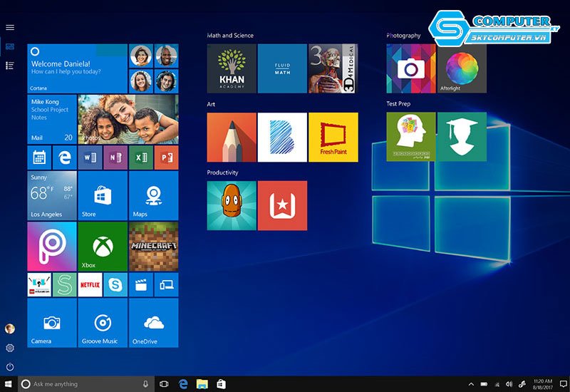Open the clock showing 11:20 AM

click(543, 384)
